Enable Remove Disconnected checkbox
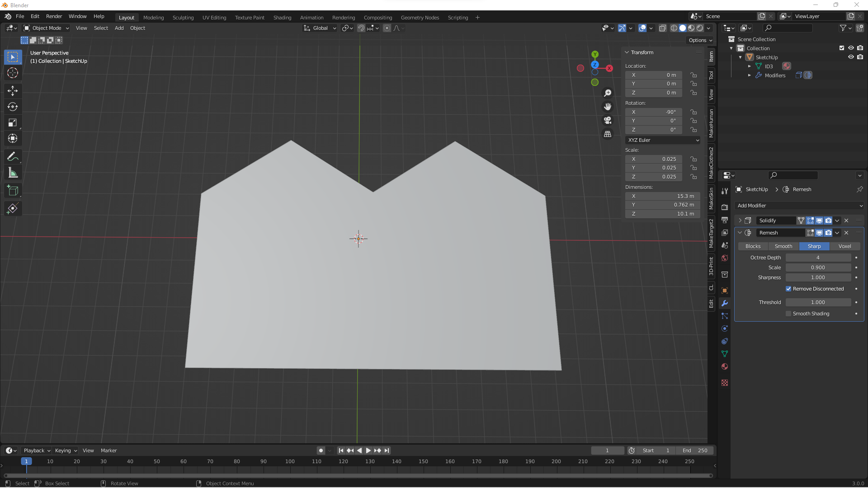Screen dimensions: 868x488 [788, 289]
